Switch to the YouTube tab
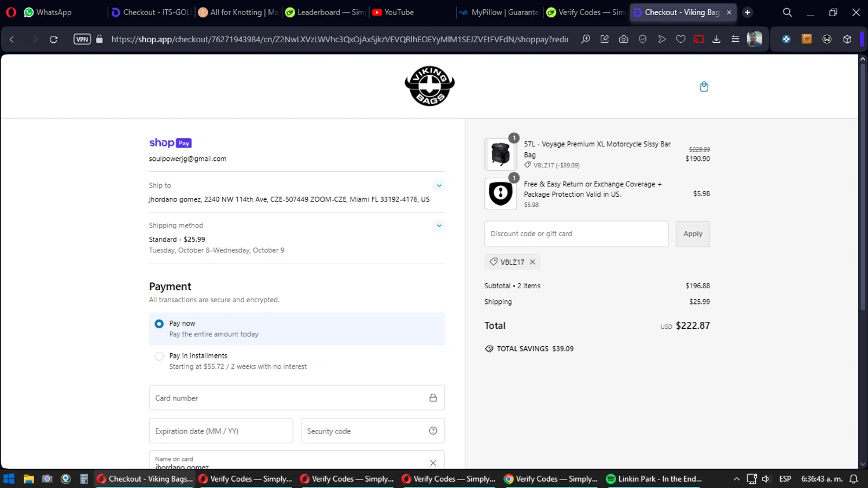The width and height of the screenshot is (868, 488). click(x=411, y=12)
